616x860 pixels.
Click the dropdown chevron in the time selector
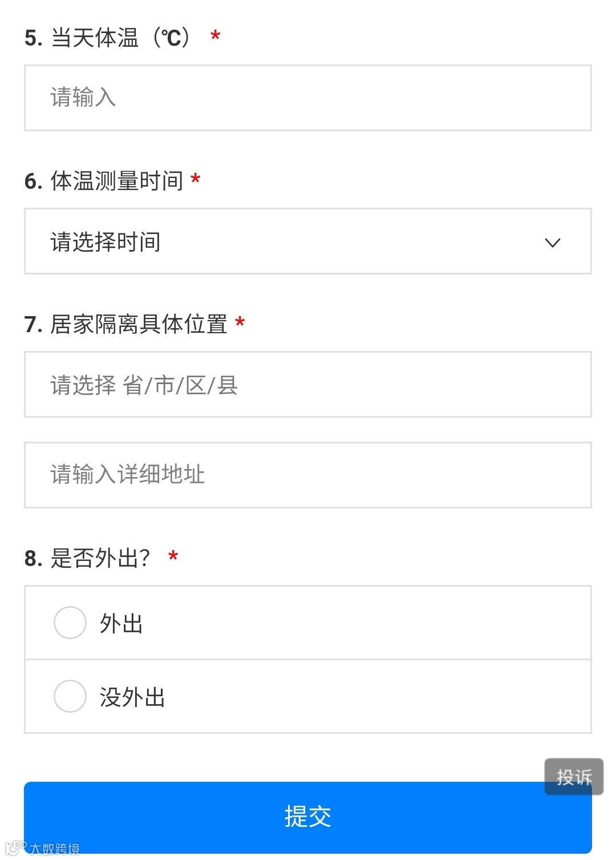coord(552,243)
